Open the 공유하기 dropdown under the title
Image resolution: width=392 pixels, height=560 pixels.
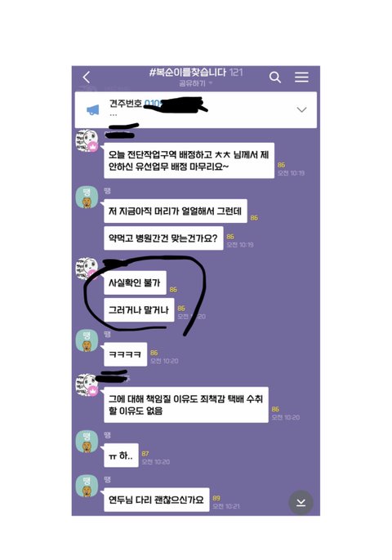[x=195, y=83]
